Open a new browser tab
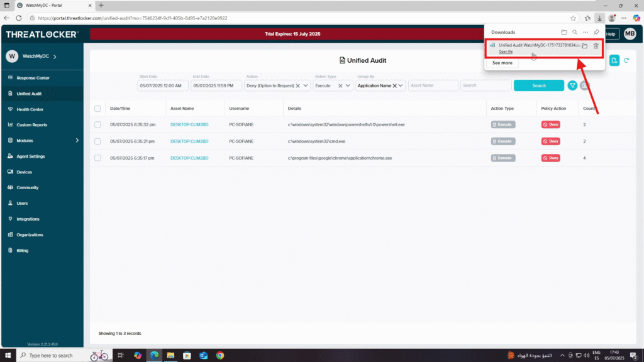The height and width of the screenshot is (362, 644). click(x=101, y=5)
